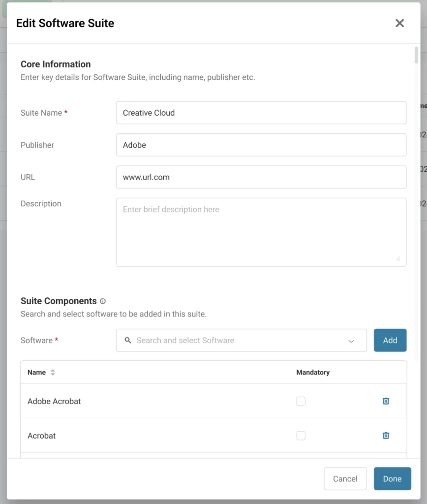Select the Adobe Acrobat row name
This screenshot has width=427, height=504.
54,401
